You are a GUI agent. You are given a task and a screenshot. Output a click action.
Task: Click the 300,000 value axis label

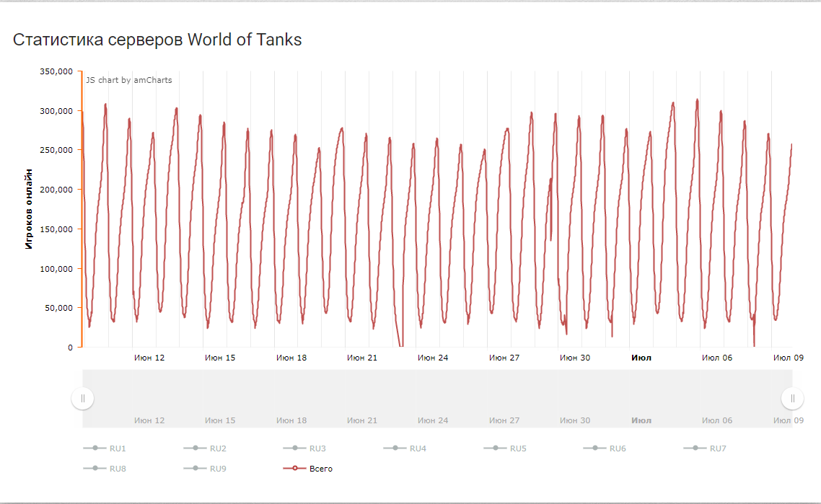[56, 111]
